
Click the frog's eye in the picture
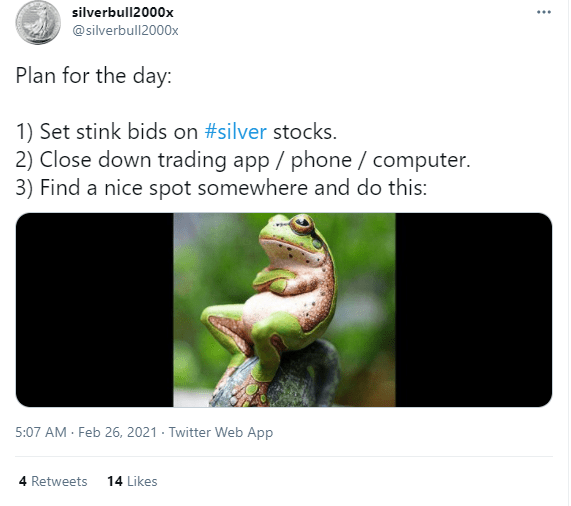(x=302, y=223)
